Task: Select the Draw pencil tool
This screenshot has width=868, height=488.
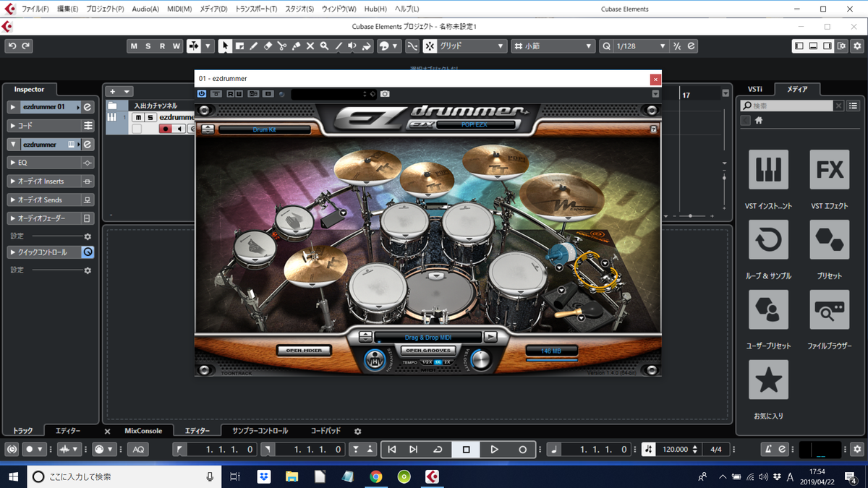Action: click(x=254, y=46)
